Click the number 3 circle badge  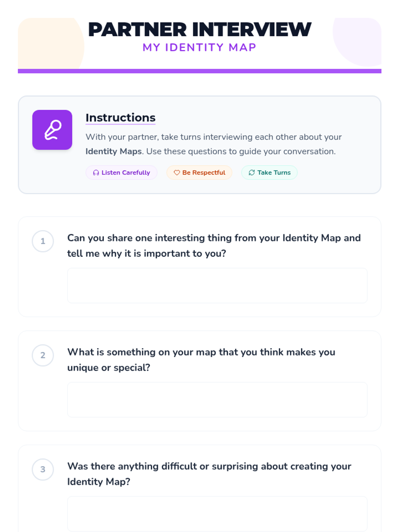click(x=43, y=469)
